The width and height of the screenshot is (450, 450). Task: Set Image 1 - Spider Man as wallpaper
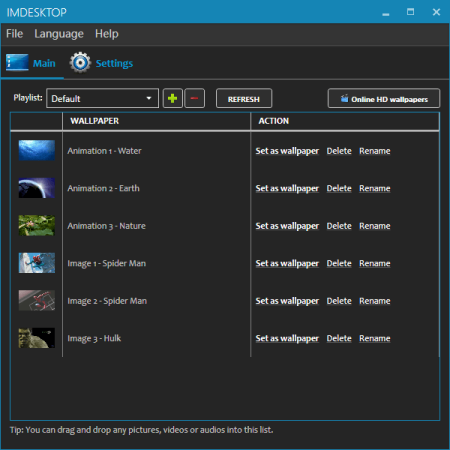point(287,263)
